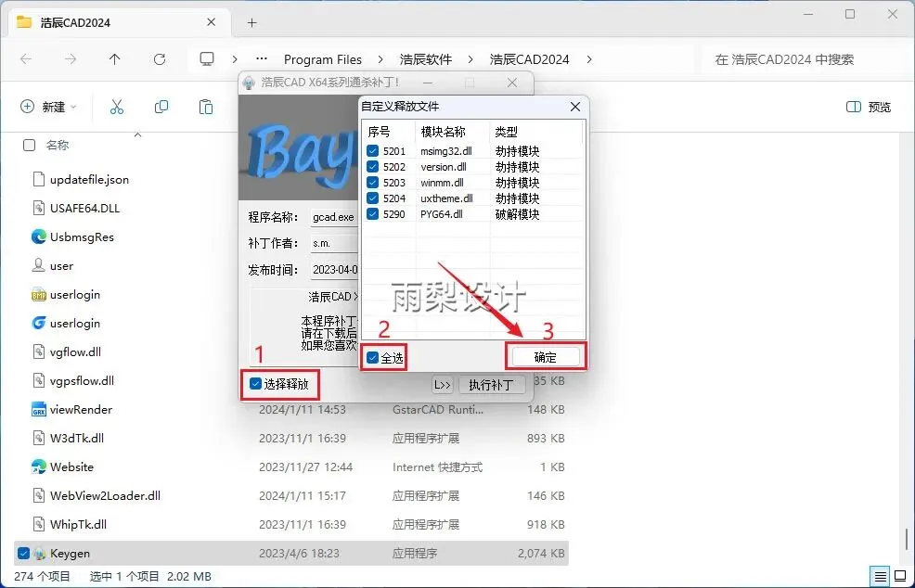Go back in File Explorer
The width and height of the screenshot is (915, 588).
[26, 59]
